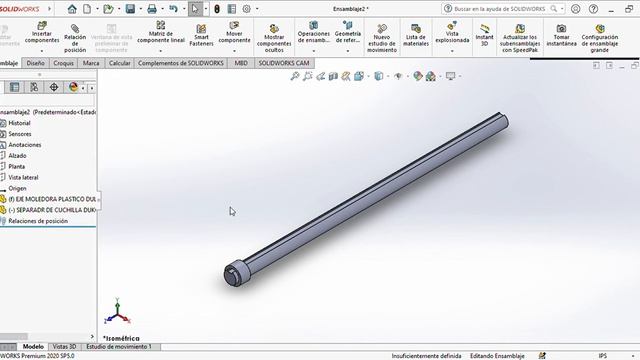Select the arrow Select tool
Viewport: 640px width, 360px height.
(x=195, y=9)
